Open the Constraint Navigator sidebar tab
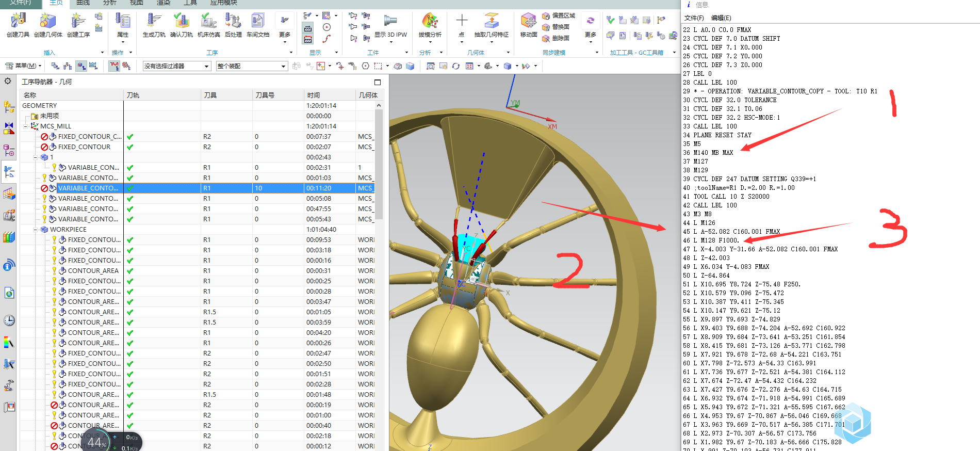The height and width of the screenshot is (451, 980). (9, 128)
